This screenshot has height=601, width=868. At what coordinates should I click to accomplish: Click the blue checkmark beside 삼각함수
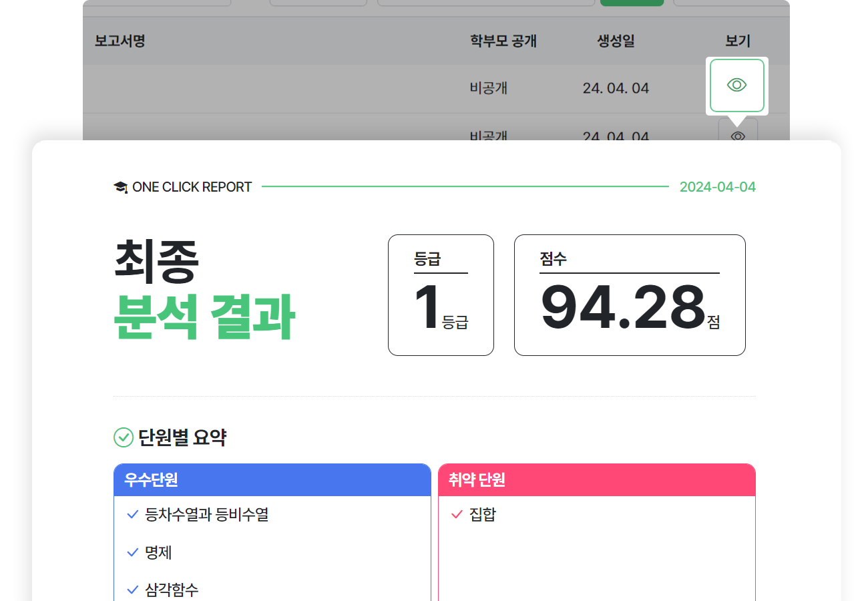click(132, 590)
